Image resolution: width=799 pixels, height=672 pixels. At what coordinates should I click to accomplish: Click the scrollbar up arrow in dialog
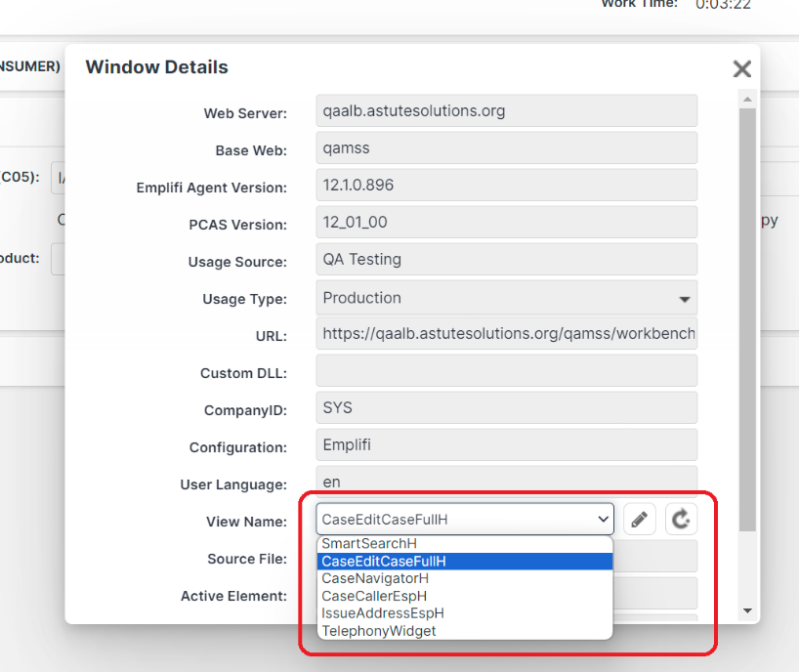[x=747, y=100]
